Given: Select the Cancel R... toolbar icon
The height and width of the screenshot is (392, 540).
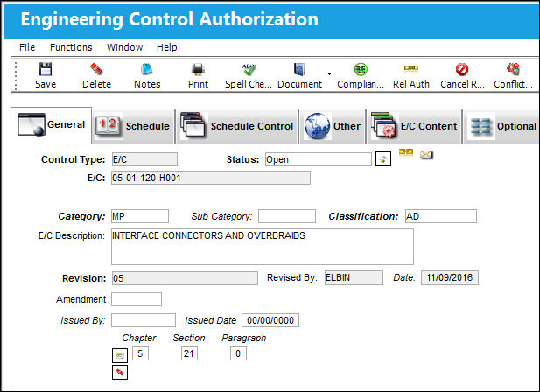Looking at the screenshot, I should click(x=462, y=75).
